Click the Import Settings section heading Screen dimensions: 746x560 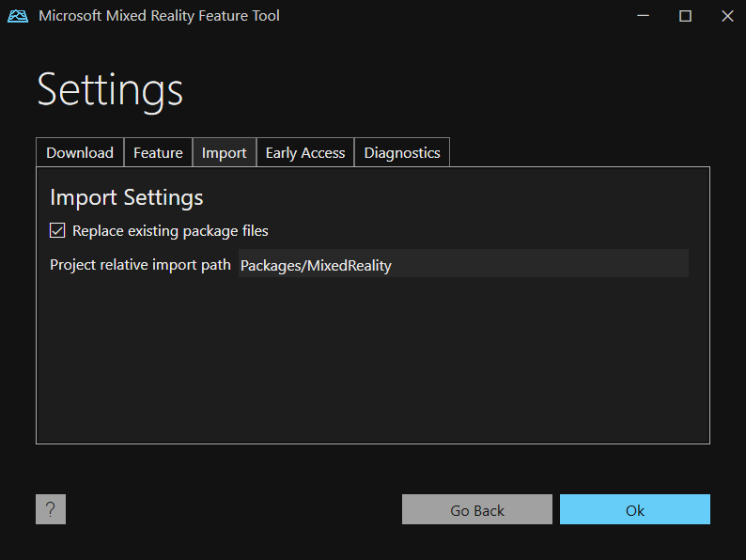126,197
